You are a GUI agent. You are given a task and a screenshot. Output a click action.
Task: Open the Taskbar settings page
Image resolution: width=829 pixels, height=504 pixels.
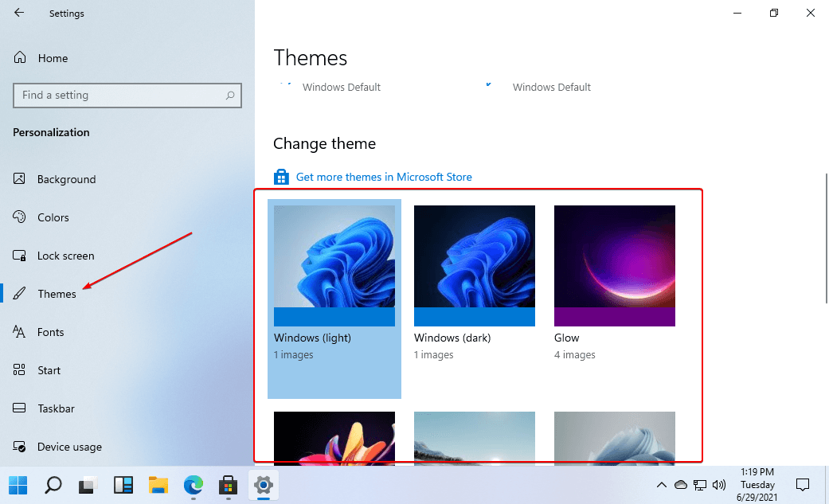56,408
